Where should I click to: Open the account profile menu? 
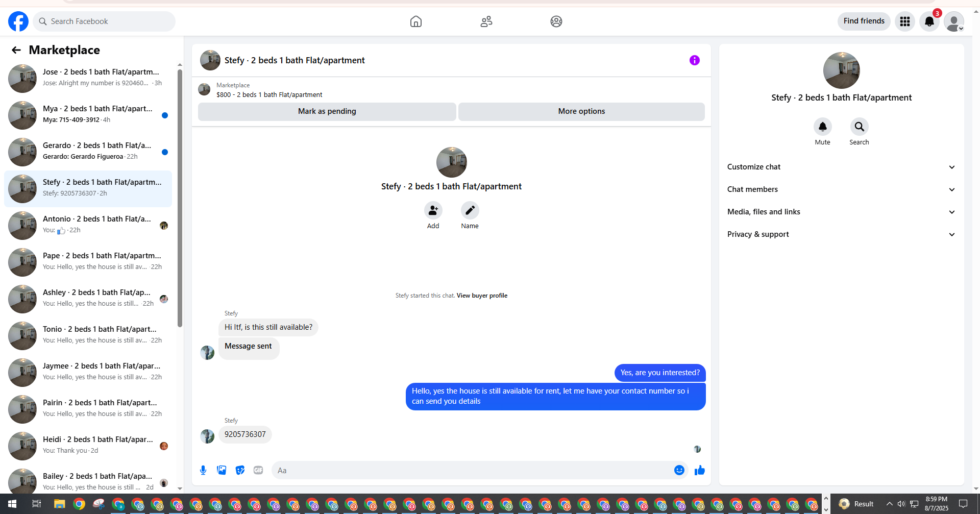[954, 21]
